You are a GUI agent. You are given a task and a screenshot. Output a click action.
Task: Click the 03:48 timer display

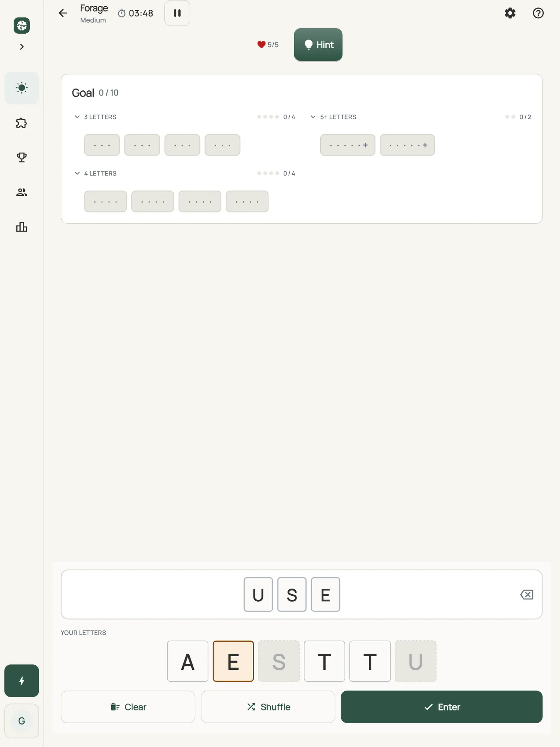(x=136, y=13)
